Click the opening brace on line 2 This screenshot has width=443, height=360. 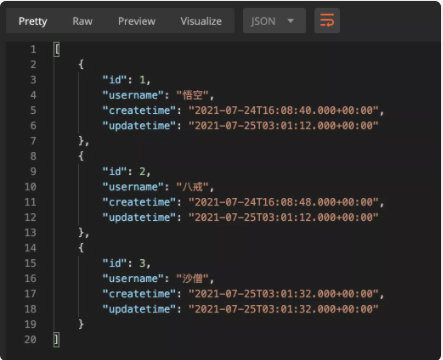(81, 64)
